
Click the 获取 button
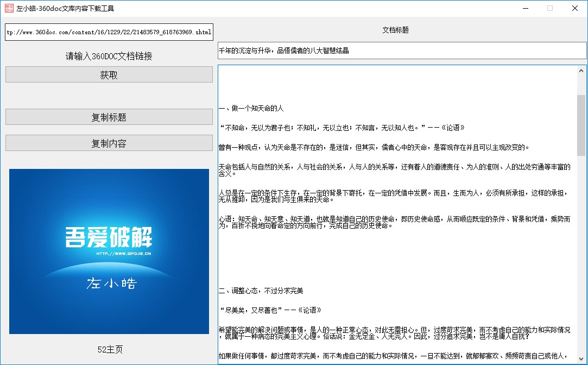click(x=109, y=74)
